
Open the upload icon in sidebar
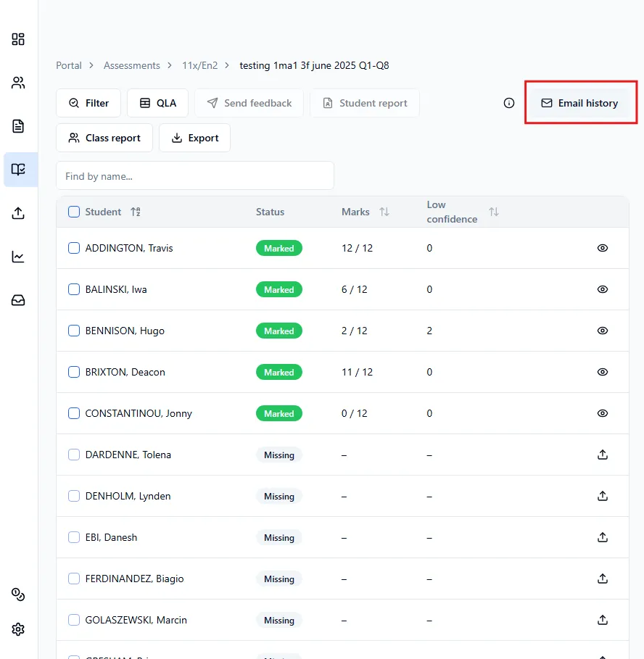point(18,213)
